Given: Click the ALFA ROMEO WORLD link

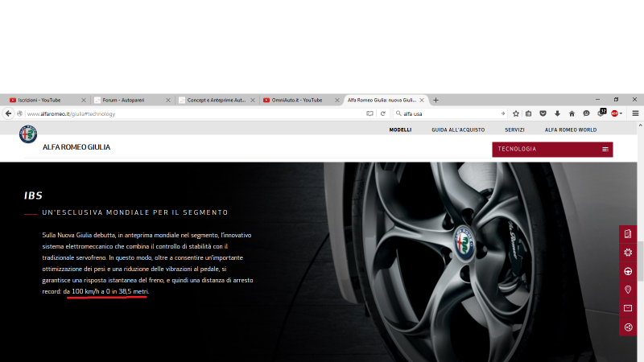Looking at the screenshot, I should click(570, 130).
